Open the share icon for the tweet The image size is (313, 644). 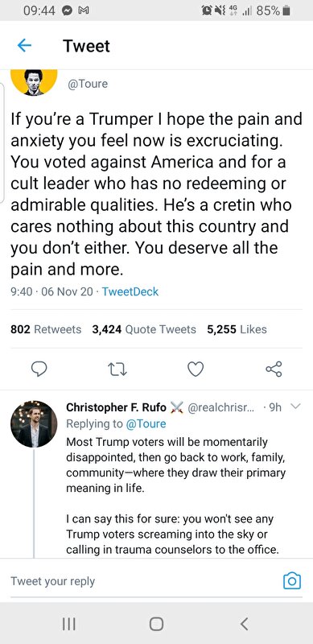274,369
